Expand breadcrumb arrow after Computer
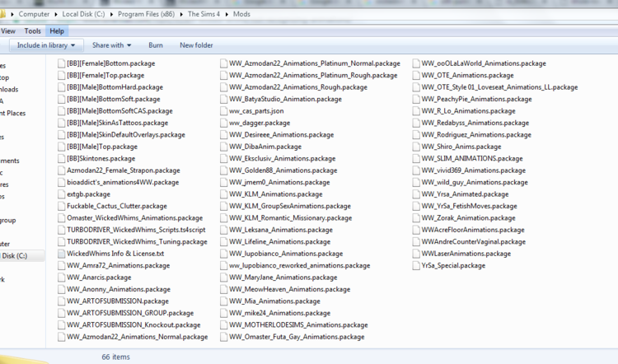 tap(55, 14)
